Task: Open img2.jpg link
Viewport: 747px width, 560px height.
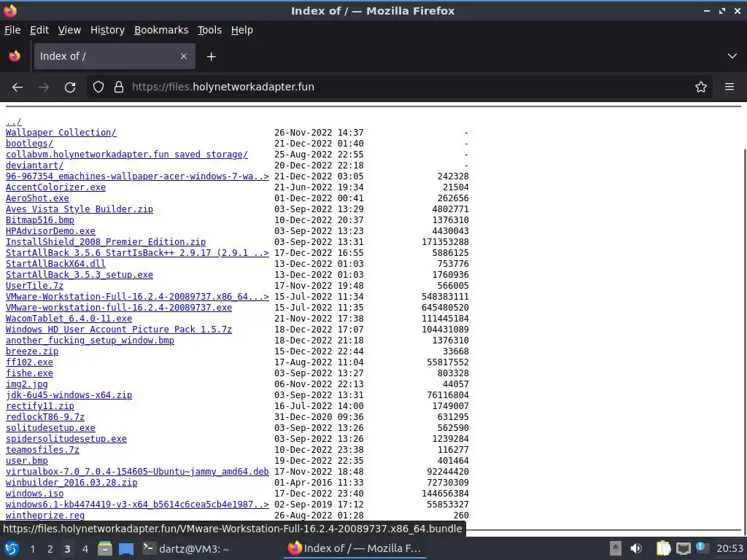Action: [x=27, y=385]
